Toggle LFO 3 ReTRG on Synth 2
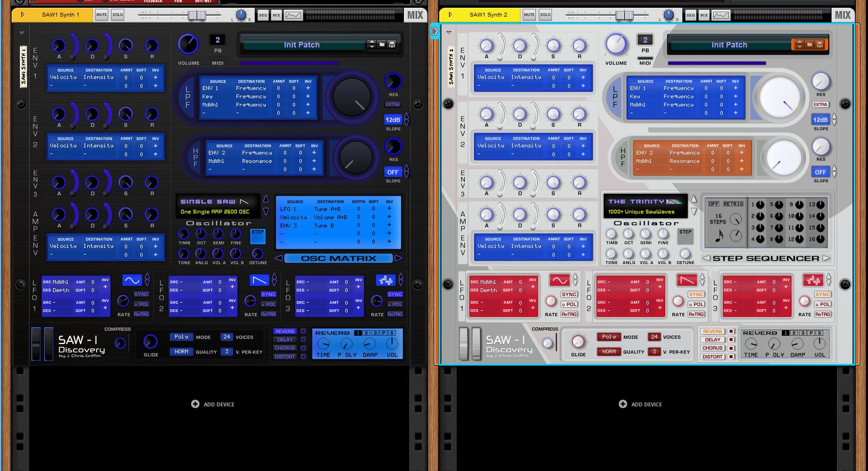Screen dimensions: 868x471 coord(823,314)
